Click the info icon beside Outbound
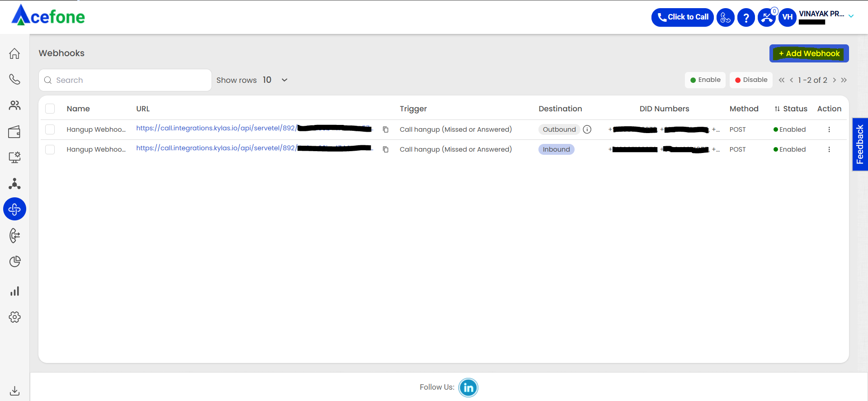 point(587,129)
